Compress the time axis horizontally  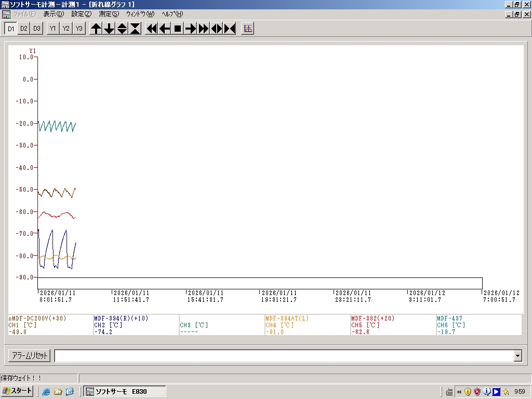pos(230,29)
